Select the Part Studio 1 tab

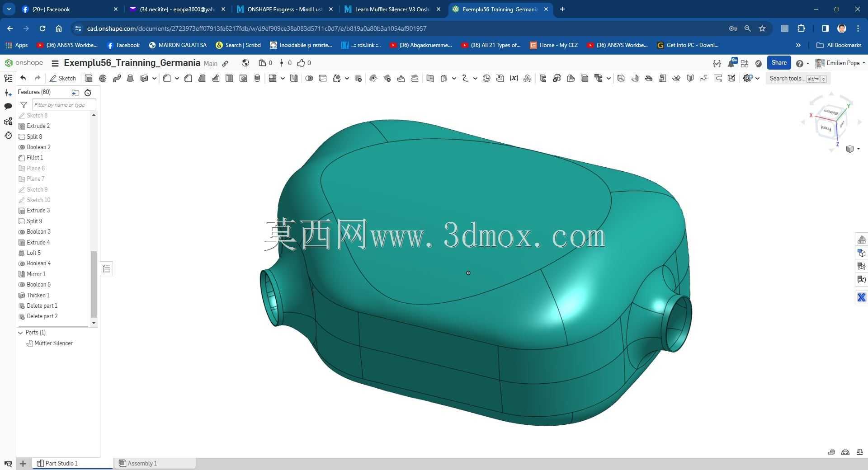tap(72, 463)
